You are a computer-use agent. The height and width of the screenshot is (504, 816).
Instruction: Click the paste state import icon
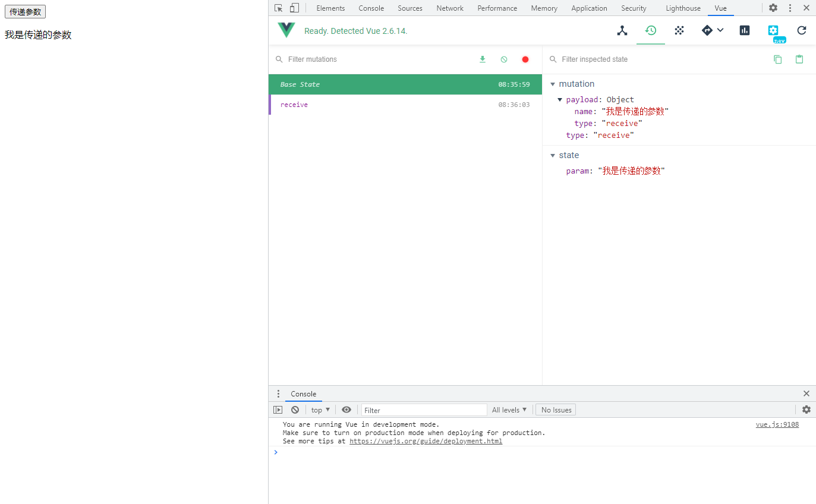[799, 59]
